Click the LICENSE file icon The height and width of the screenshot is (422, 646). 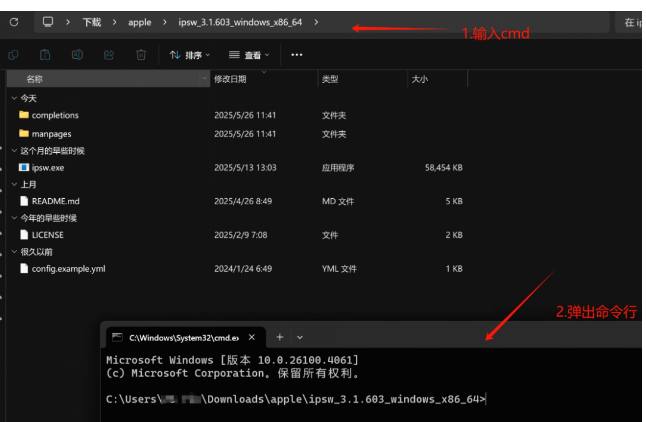coord(24,234)
